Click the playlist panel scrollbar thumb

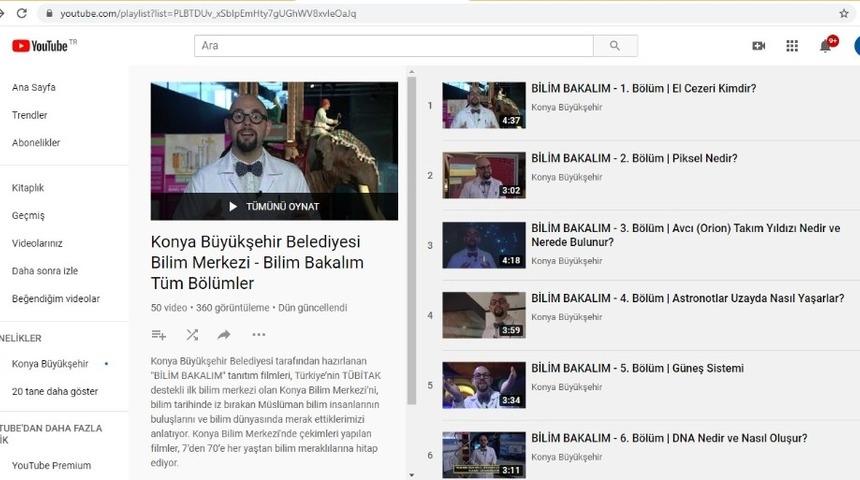[412, 240]
